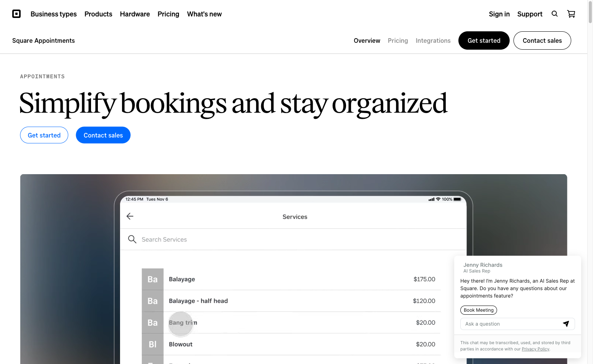This screenshot has height=364, width=593.
Task: Open the Privacy Policy link
Action: click(535, 349)
